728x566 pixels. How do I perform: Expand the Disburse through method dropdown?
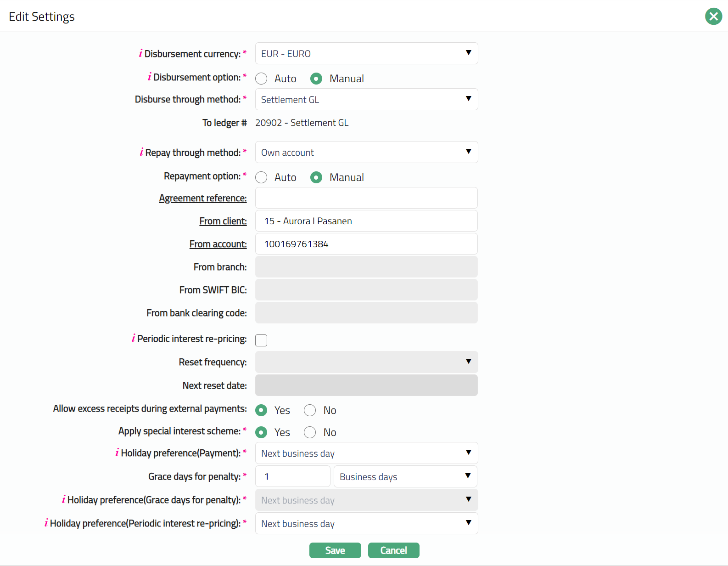(366, 100)
